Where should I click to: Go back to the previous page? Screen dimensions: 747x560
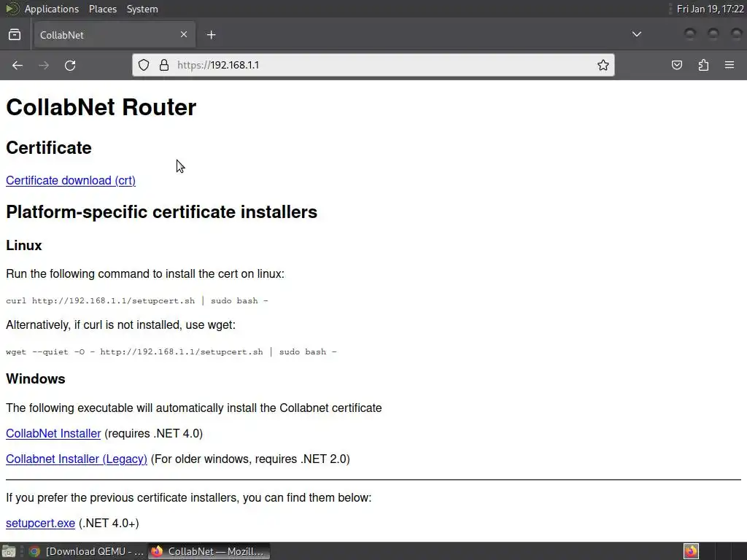pyautogui.click(x=18, y=65)
